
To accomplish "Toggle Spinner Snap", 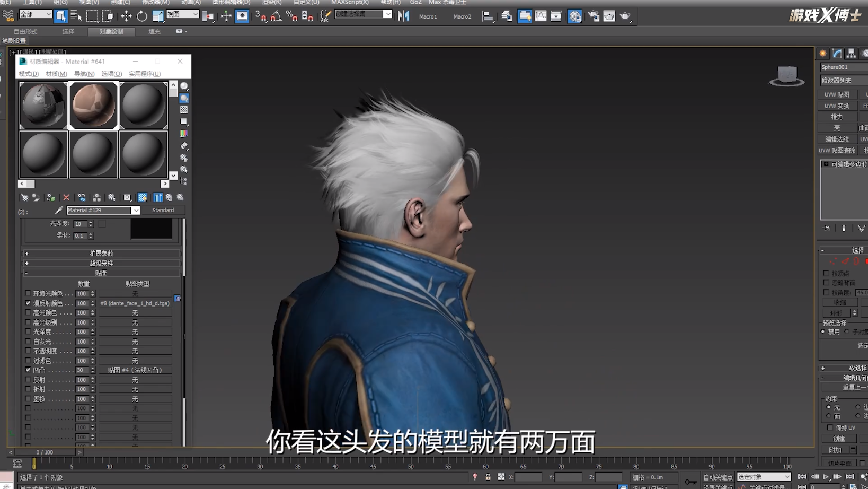I will 307,16.
